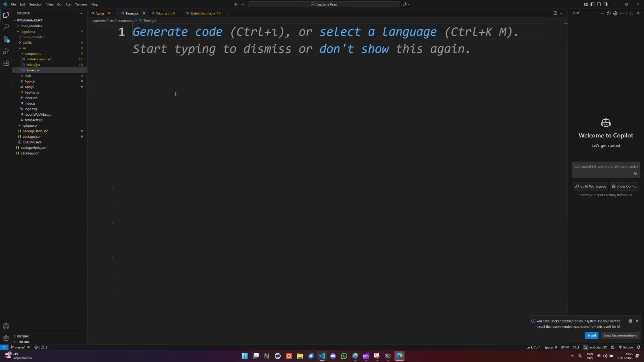This screenshot has width=644, height=362.
Task: Toggle the secondary side bar layout
Action: click(x=605, y=4)
